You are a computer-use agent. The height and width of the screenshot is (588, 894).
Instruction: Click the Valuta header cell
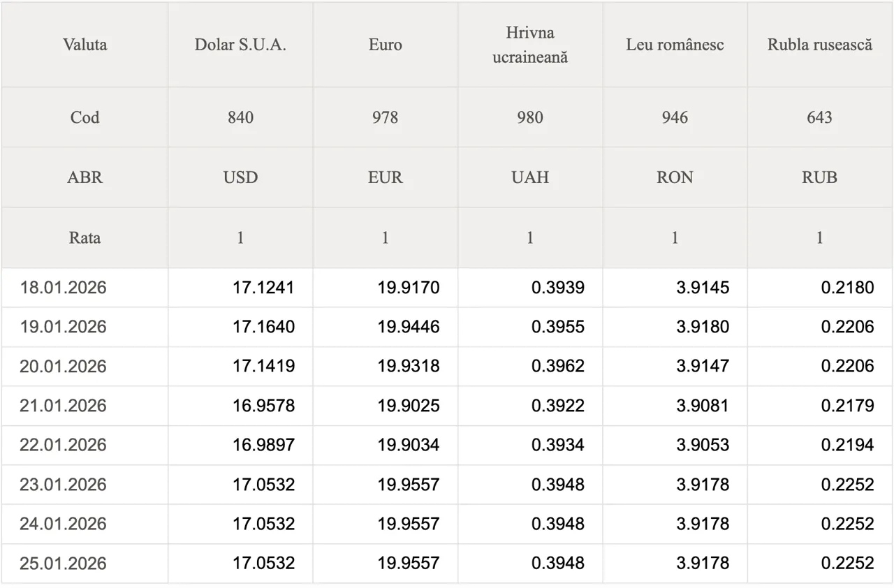[85, 45]
